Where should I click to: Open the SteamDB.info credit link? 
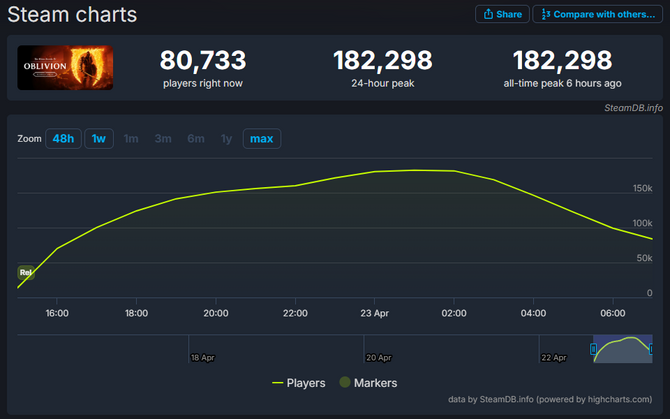coord(633,108)
